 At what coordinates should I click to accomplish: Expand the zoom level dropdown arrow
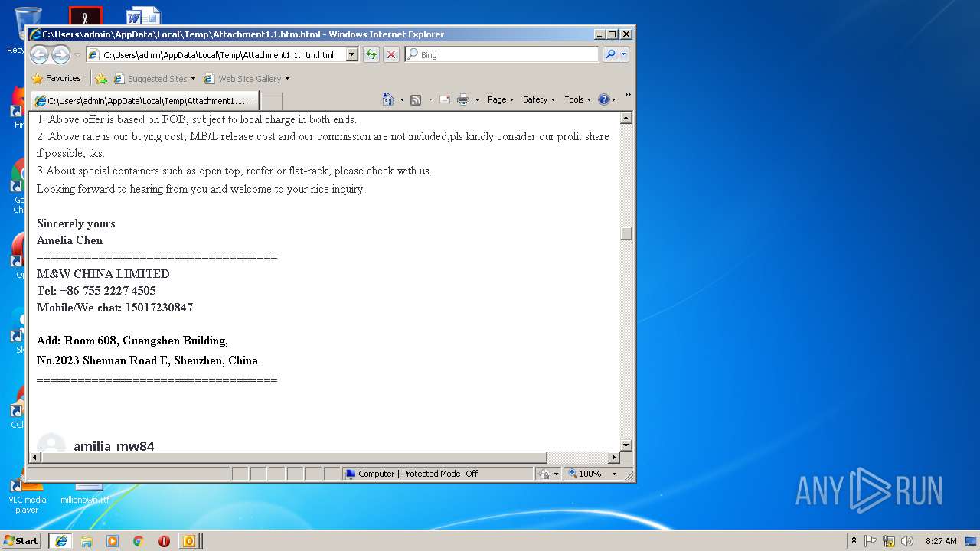(614, 474)
